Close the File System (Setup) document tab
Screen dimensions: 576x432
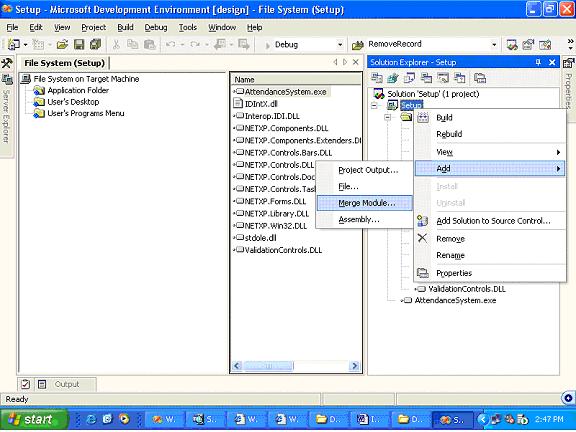[356, 62]
